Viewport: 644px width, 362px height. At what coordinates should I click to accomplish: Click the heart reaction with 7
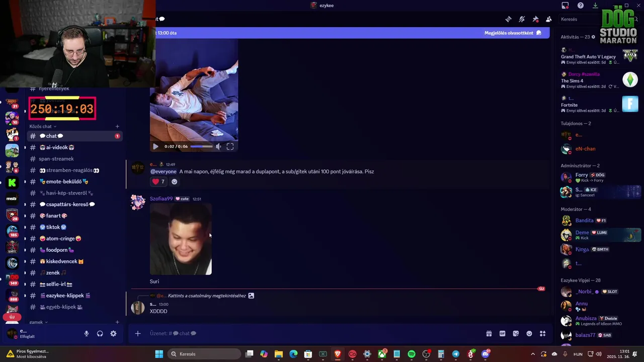pyautogui.click(x=158, y=182)
